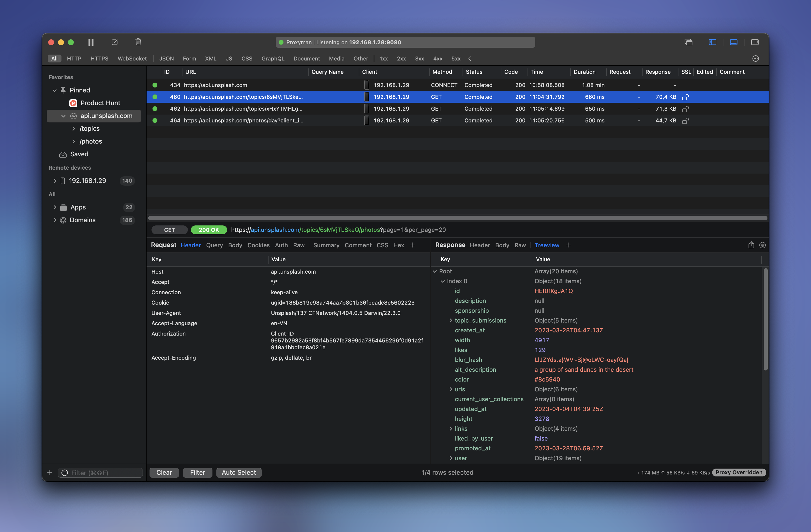Filter by GraphQL requests
This screenshot has height=532, width=811.
[273, 59]
